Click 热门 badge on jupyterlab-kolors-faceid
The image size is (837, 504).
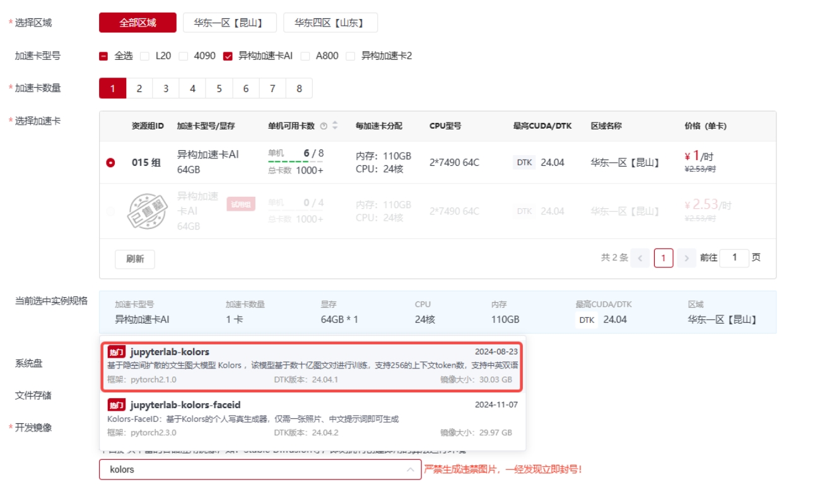click(116, 405)
